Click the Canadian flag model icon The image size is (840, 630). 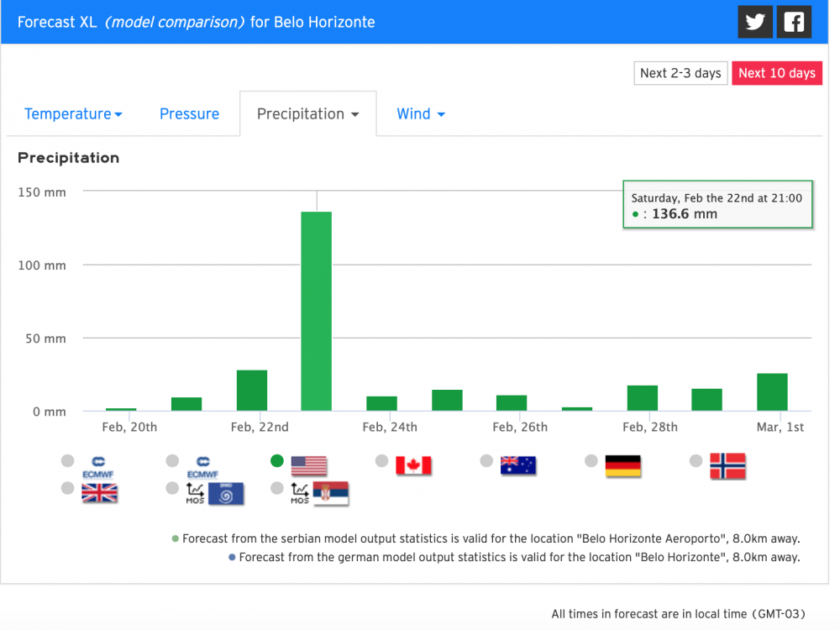(x=413, y=465)
